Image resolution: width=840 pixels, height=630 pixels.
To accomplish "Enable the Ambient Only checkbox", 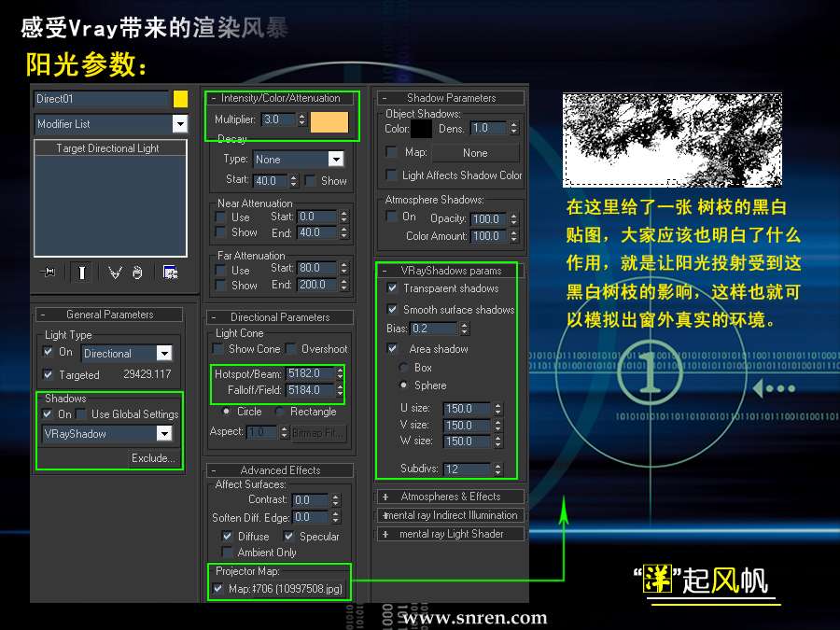I will pyautogui.click(x=227, y=552).
